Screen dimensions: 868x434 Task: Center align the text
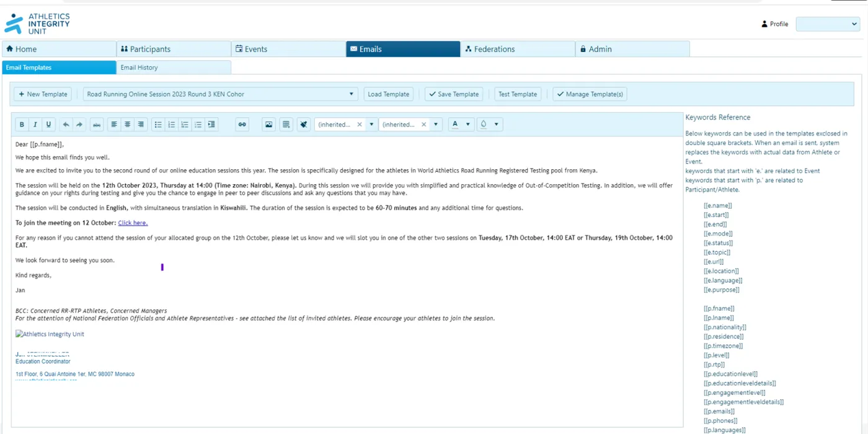point(128,125)
